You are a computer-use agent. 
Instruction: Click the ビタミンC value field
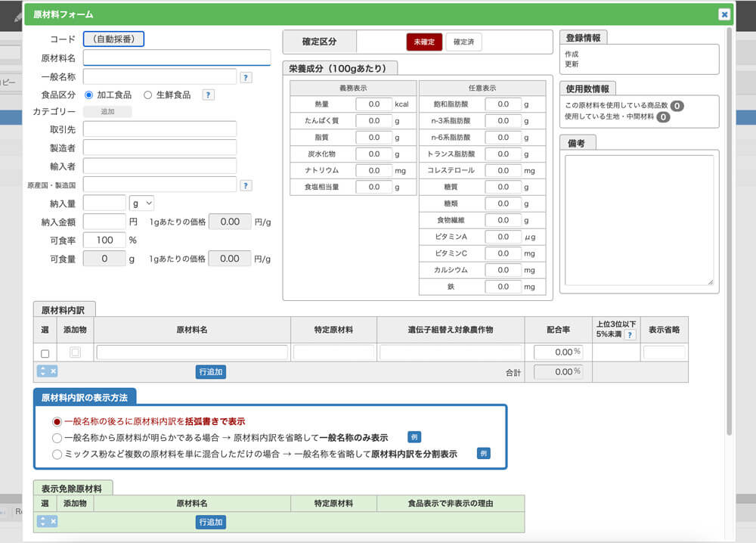click(x=503, y=253)
